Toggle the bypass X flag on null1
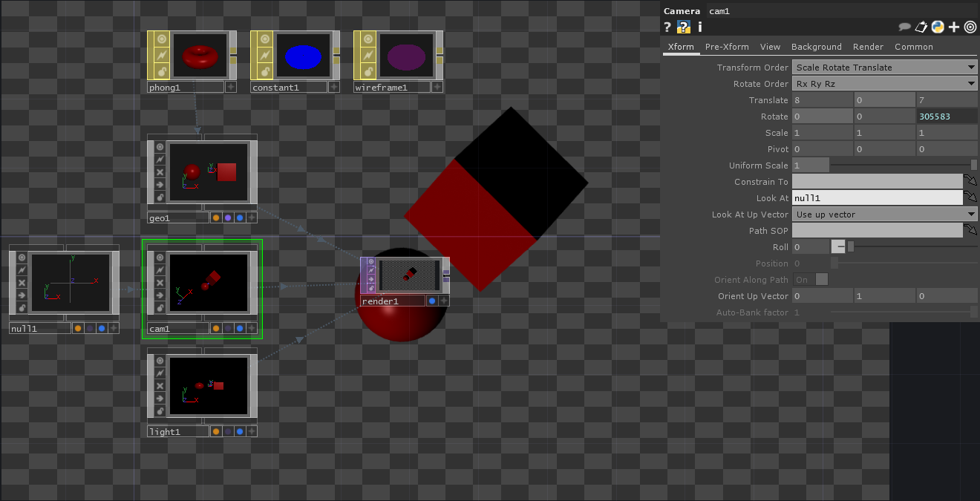Image resolution: width=980 pixels, height=501 pixels. click(x=22, y=283)
